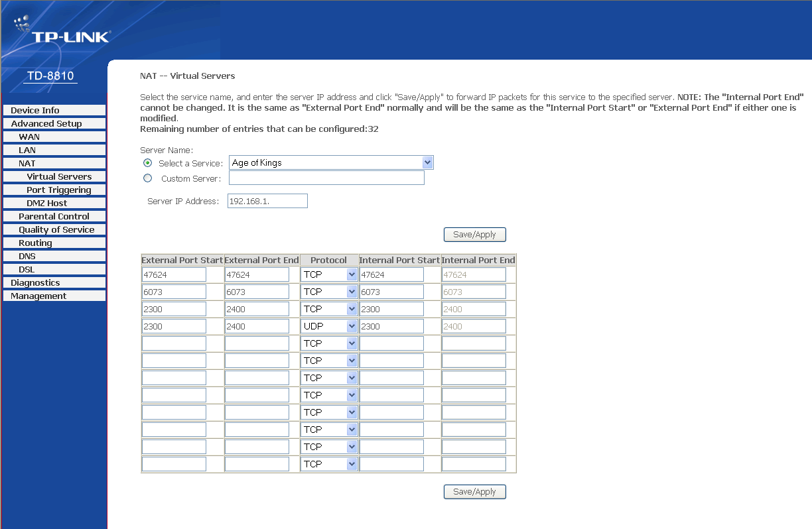This screenshot has height=529, width=812.
Task: Click the External Port Start column header
Action: click(x=182, y=261)
